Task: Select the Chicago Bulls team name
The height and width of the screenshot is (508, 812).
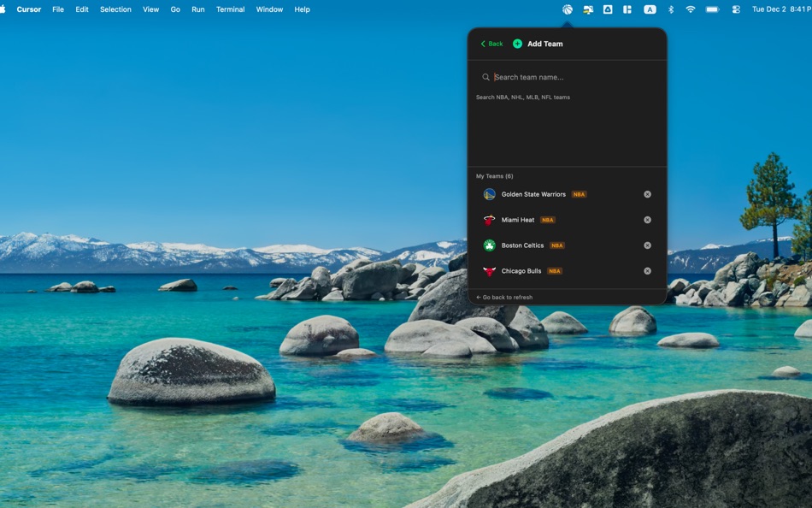Action: 521,271
